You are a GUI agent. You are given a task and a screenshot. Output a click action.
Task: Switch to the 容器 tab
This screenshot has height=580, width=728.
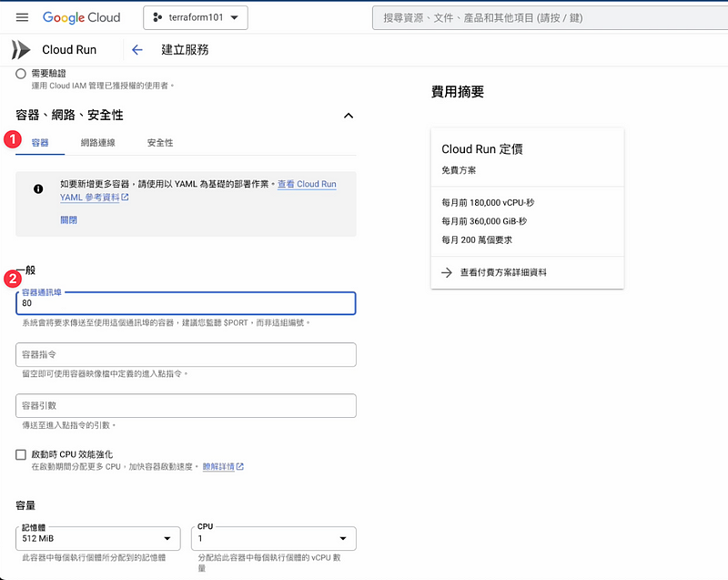click(40, 143)
